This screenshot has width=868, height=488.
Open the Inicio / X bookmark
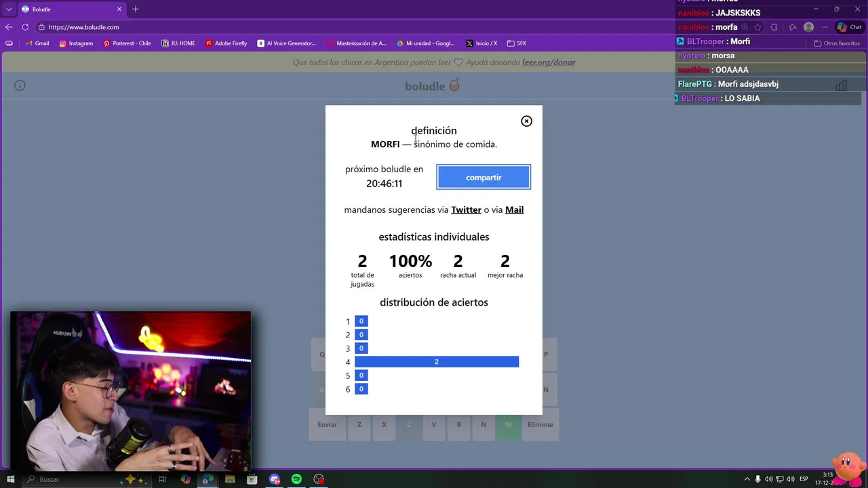point(481,43)
